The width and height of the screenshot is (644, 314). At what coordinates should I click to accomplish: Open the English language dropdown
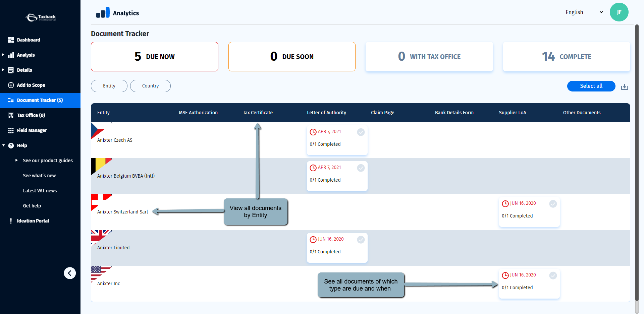click(x=584, y=12)
